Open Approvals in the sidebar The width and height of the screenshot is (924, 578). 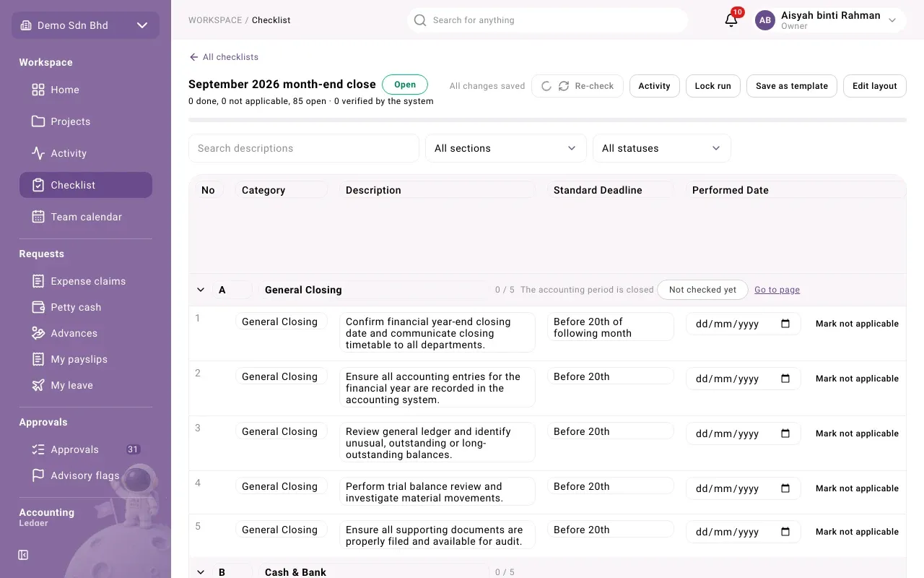tap(86, 449)
